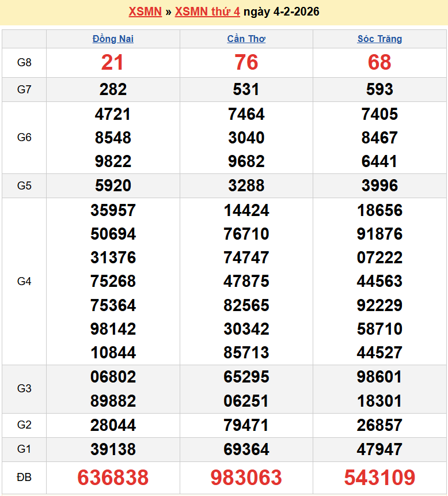Click Cần Thơ special prize 983063
The height and width of the screenshot is (496, 448).
click(246, 478)
